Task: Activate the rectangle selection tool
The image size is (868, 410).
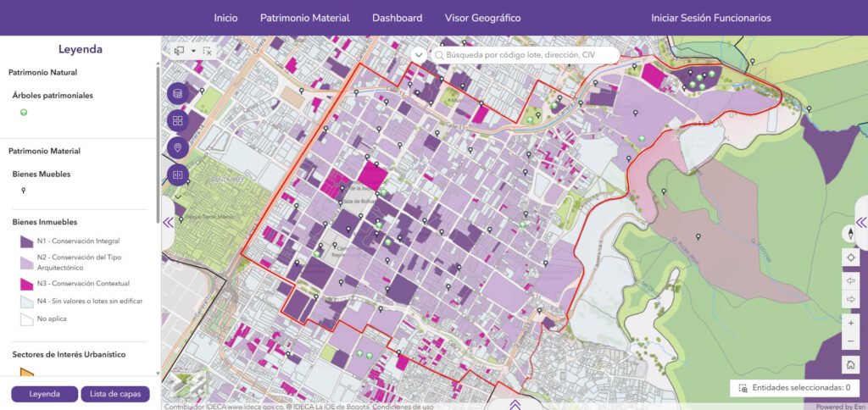Action: click(180, 51)
